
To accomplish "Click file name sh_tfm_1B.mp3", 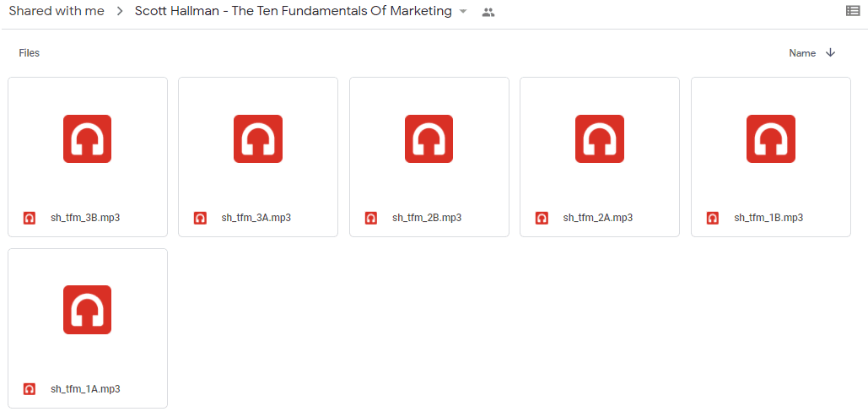I will (x=768, y=218).
